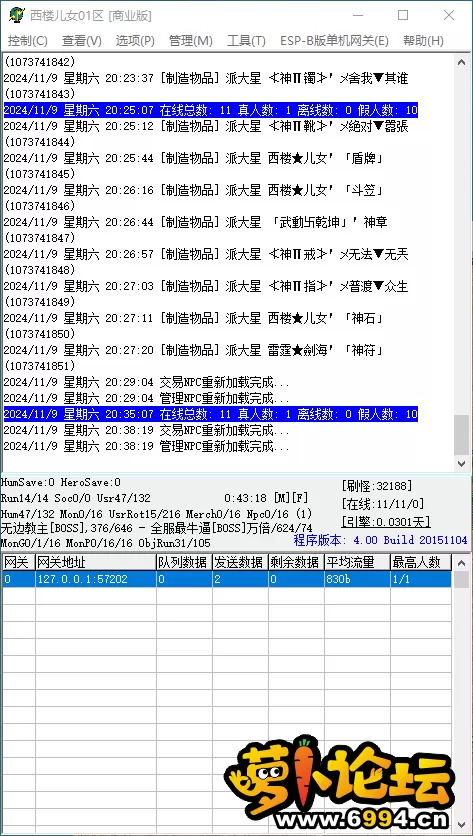Image resolution: width=473 pixels, height=836 pixels.
Task: Minimize the 西楼儿女01区 window
Action: [357, 15]
